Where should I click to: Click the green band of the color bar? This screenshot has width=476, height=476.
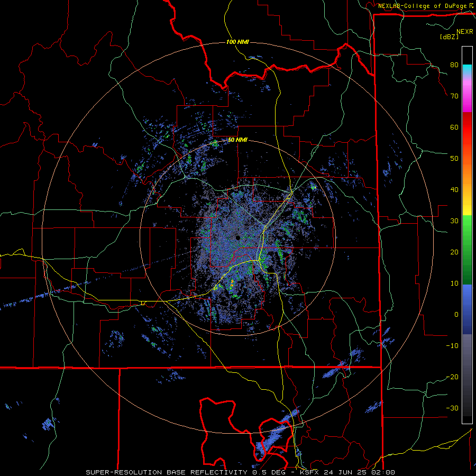tap(467, 250)
